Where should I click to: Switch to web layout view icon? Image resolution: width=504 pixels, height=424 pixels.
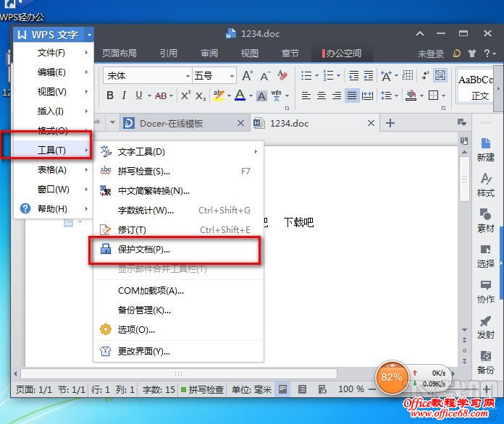click(322, 389)
